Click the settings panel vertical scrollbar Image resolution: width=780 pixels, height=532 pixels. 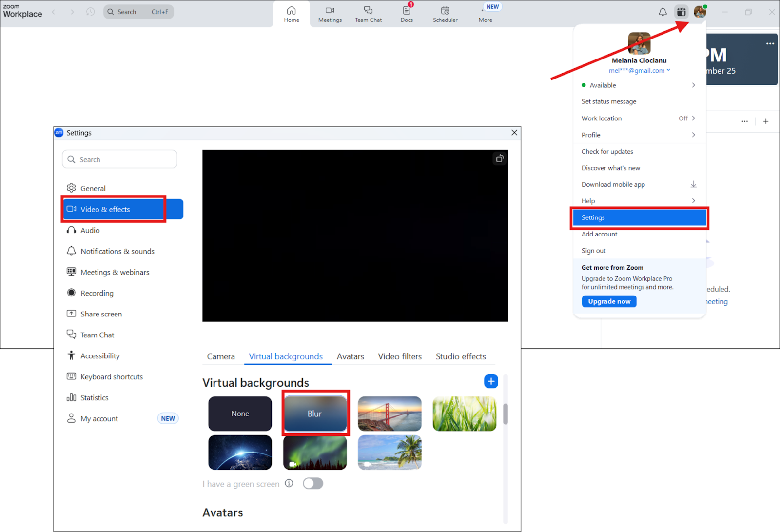point(506,414)
